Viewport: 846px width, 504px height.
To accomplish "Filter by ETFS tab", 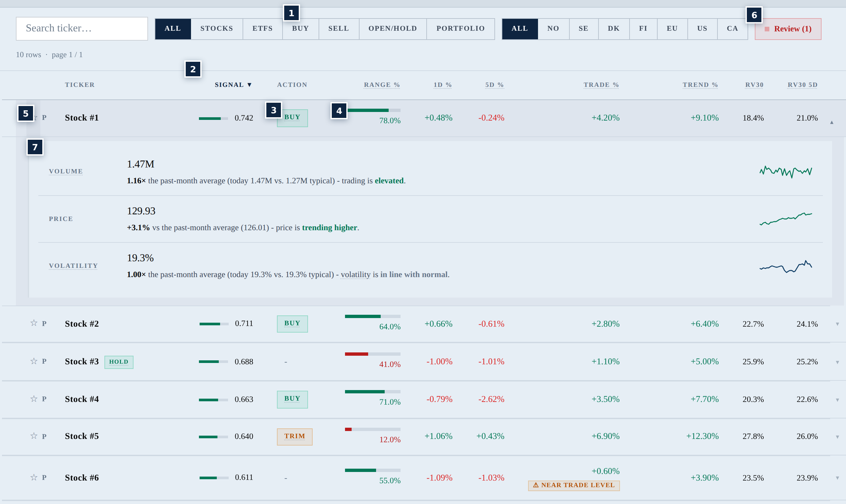I will (x=263, y=29).
